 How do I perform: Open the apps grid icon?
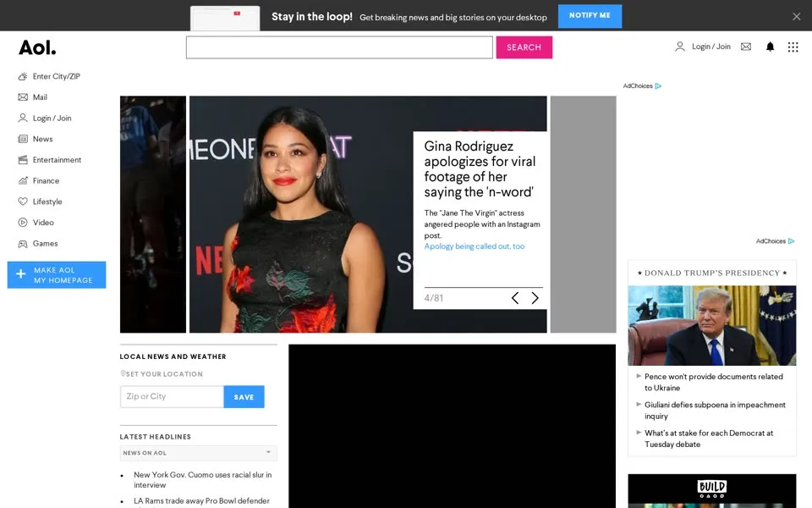click(x=793, y=47)
